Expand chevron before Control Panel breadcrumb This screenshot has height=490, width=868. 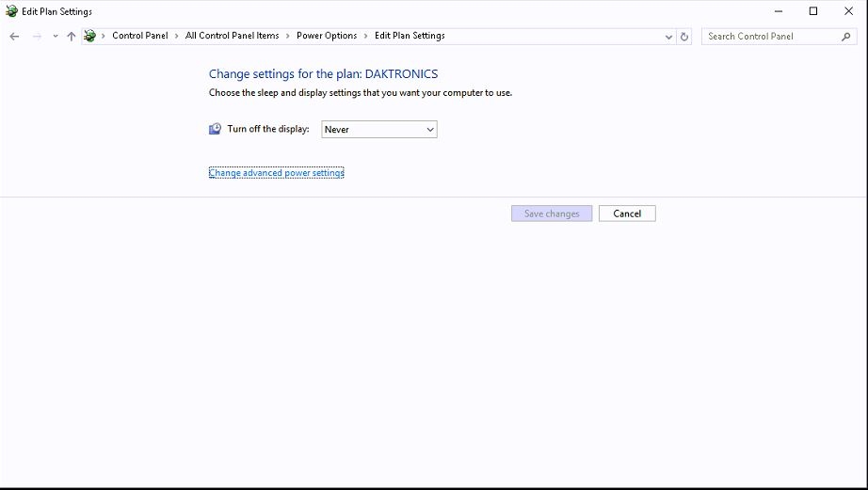click(103, 36)
